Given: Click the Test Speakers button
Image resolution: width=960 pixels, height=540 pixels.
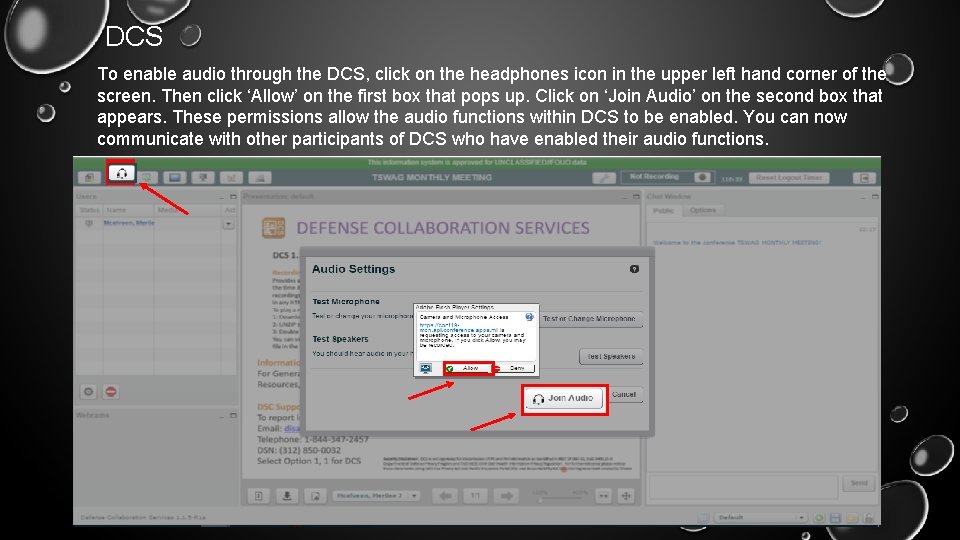Looking at the screenshot, I should click(611, 356).
